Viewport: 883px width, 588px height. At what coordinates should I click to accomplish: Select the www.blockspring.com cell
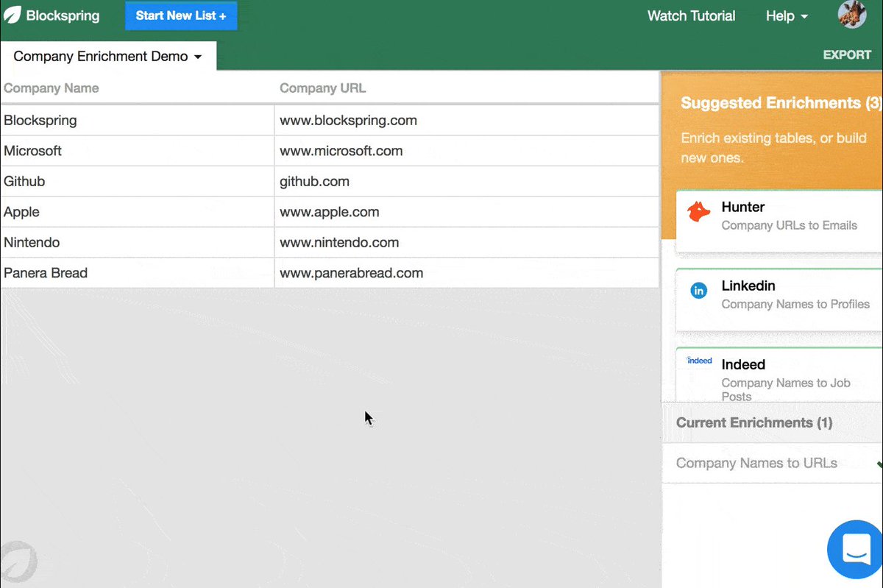pyautogui.click(x=467, y=121)
